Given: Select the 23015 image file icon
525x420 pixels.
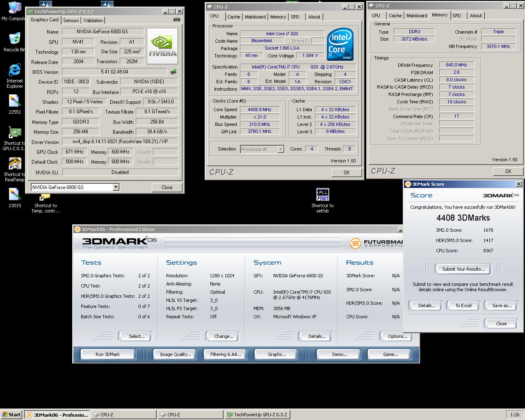Looking at the screenshot, I should [x=14, y=198].
